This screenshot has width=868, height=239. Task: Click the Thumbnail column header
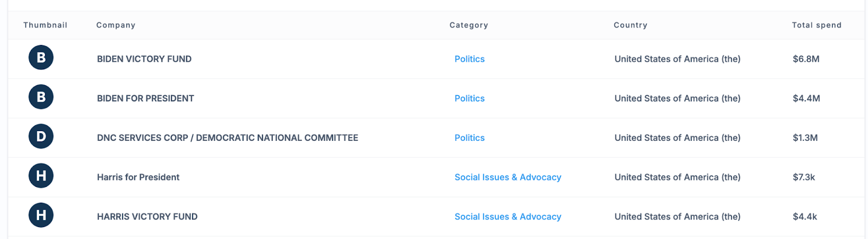tap(46, 25)
